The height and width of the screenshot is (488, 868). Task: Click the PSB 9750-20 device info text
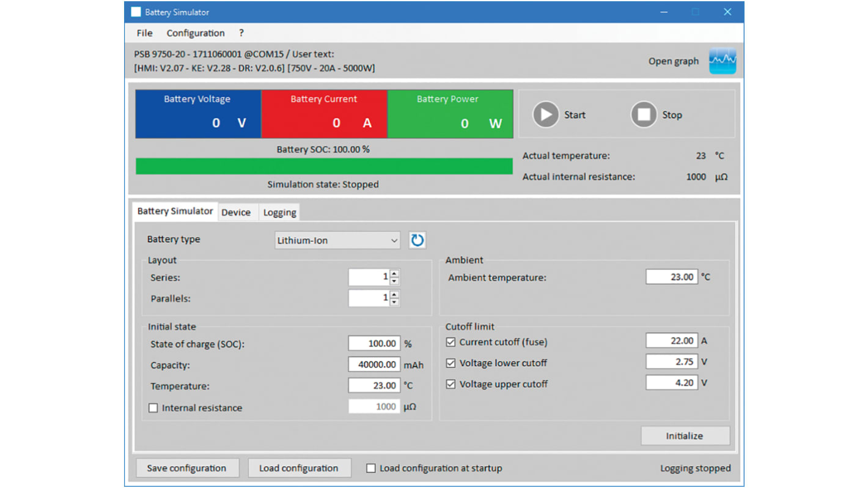click(234, 54)
